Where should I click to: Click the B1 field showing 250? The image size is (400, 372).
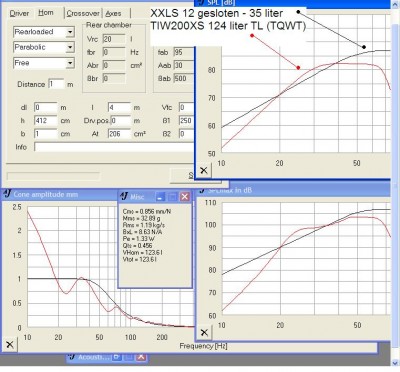[187, 120]
